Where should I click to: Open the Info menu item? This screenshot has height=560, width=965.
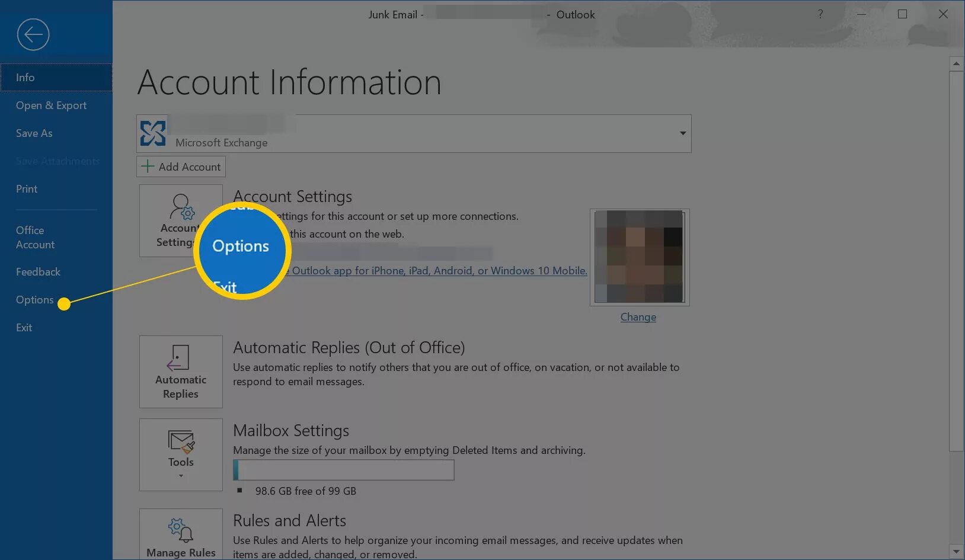pos(56,78)
